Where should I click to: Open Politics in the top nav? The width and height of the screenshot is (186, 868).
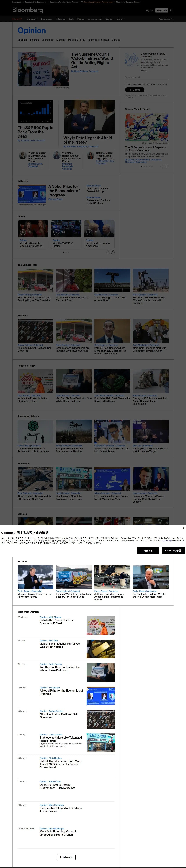81,19
